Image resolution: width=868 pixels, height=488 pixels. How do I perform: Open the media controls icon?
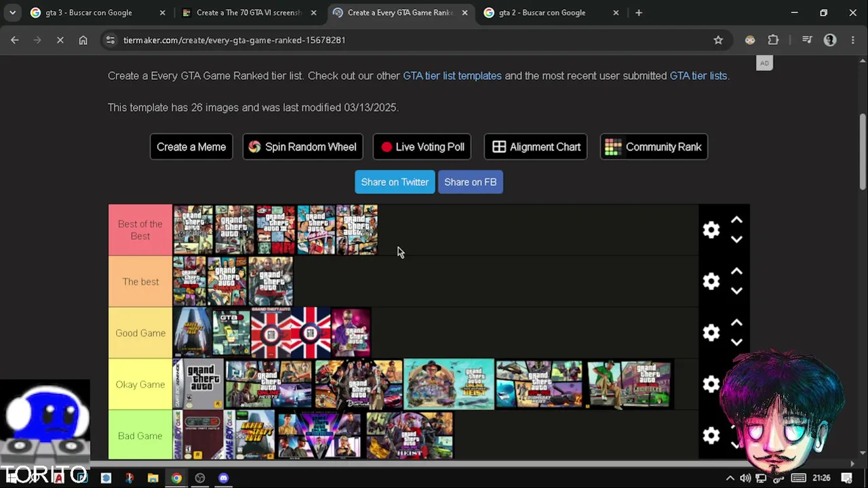pos(807,40)
